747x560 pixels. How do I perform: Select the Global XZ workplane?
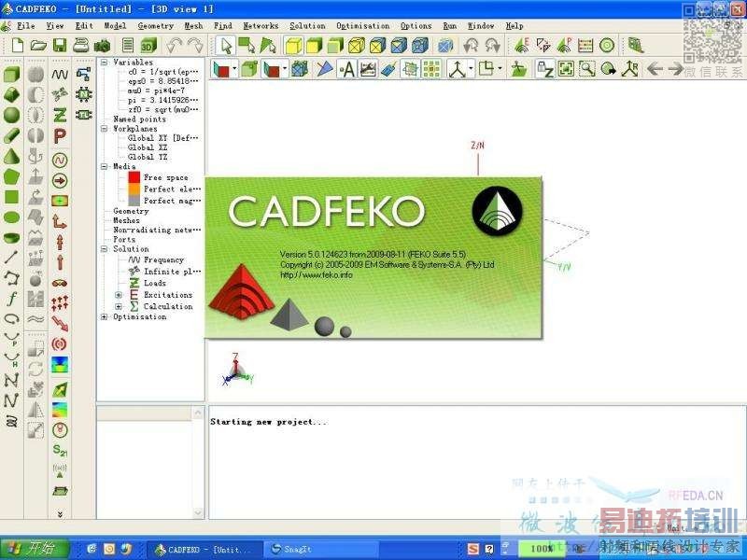pyautogui.click(x=148, y=147)
